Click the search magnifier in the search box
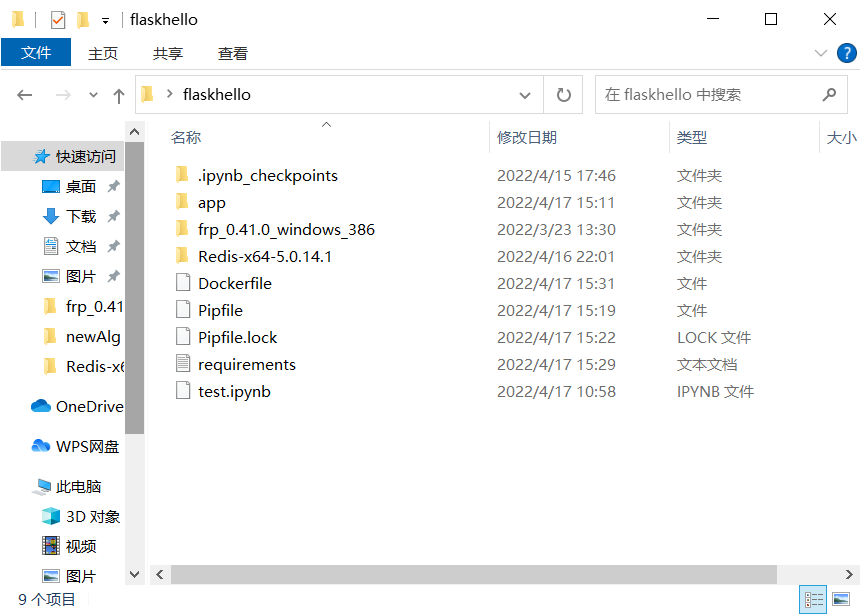Screen dimensions: 861x615 pyautogui.click(x=829, y=93)
